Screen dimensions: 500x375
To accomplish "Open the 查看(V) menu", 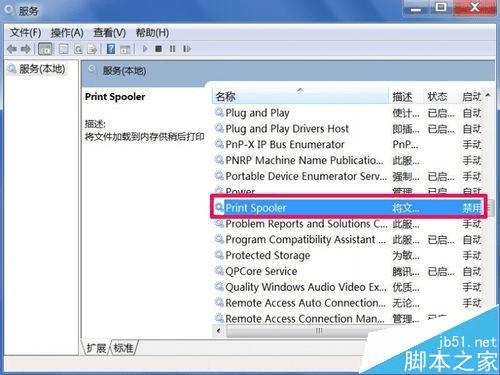I will coord(109,33).
